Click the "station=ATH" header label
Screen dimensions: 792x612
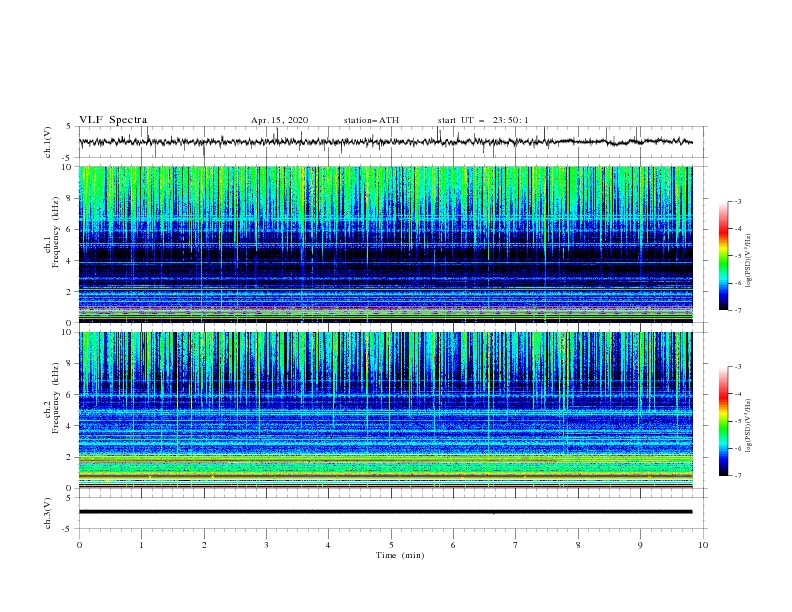coord(371,120)
